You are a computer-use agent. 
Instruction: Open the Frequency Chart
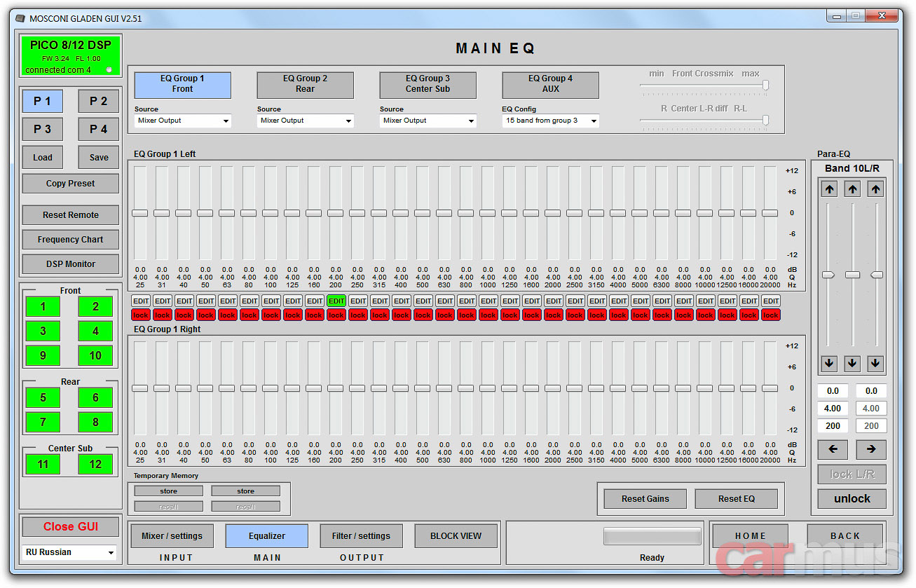pyautogui.click(x=71, y=240)
